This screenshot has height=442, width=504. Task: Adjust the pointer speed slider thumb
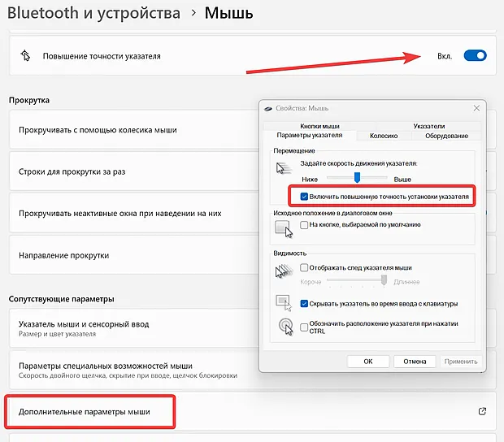click(x=357, y=177)
